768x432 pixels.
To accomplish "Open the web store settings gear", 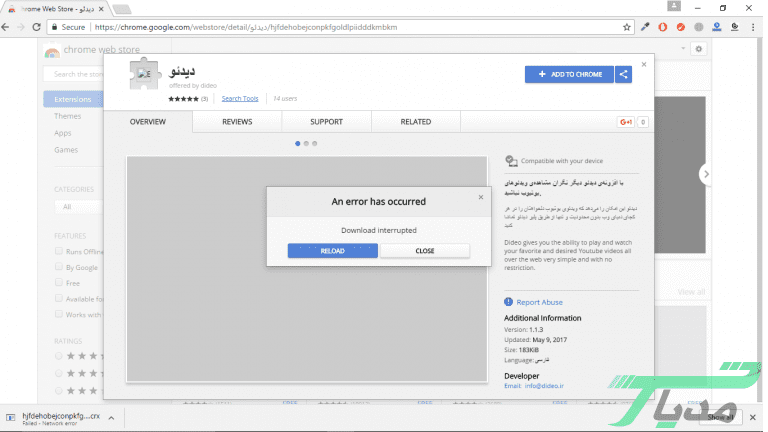I will pos(699,49).
